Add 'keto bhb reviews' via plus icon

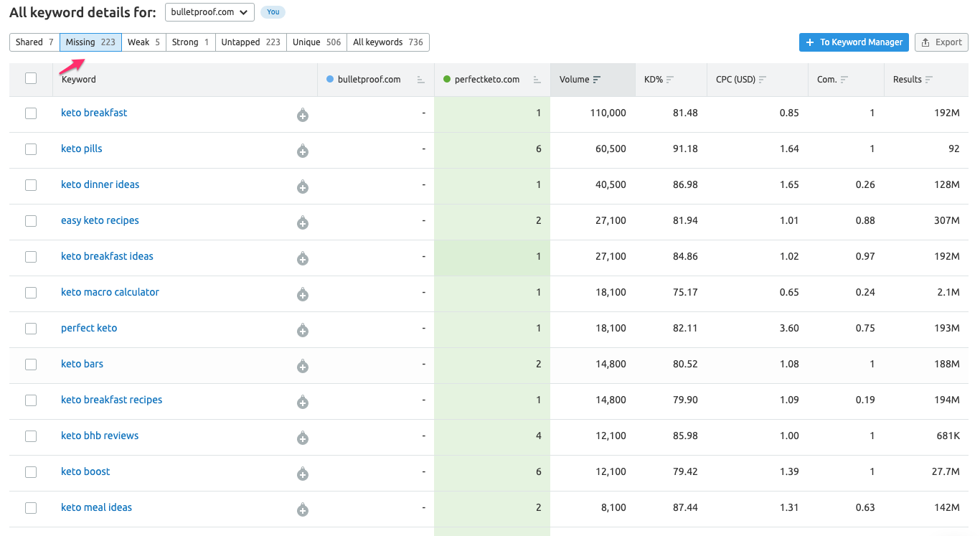pos(303,438)
